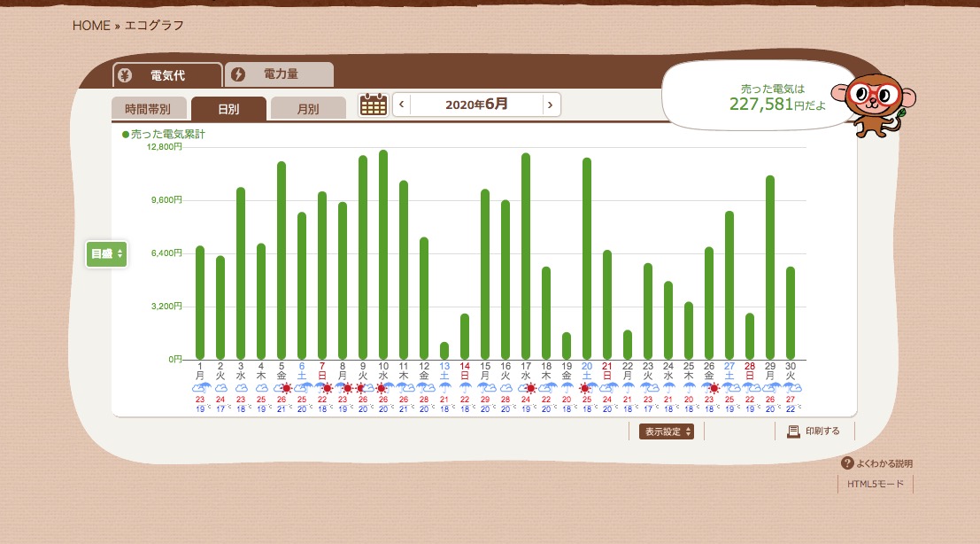This screenshot has width=980, height=544.
Task: Click the question mark help icon
Action: pyautogui.click(x=847, y=463)
